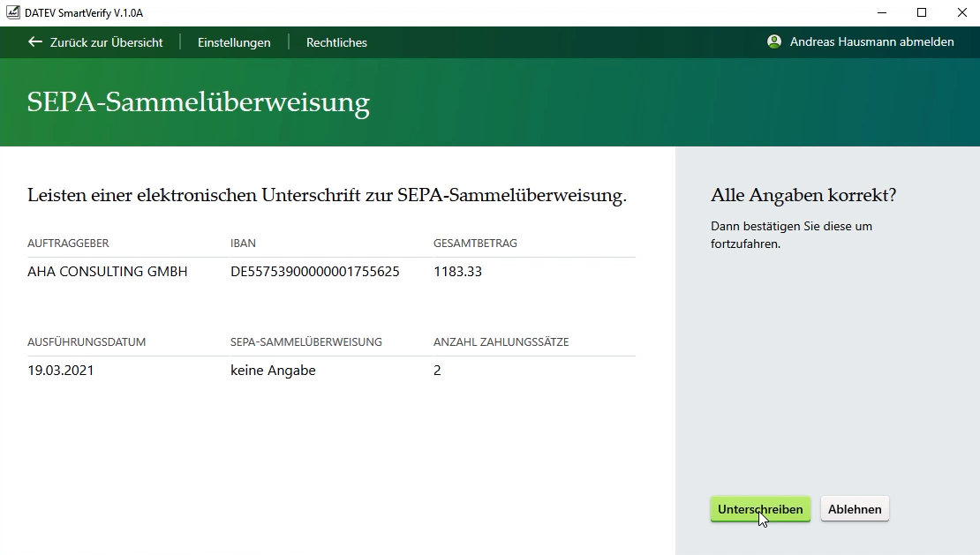Click the SEPA-Sammelüberweisung page heading
This screenshot has height=555, width=980.
click(198, 102)
